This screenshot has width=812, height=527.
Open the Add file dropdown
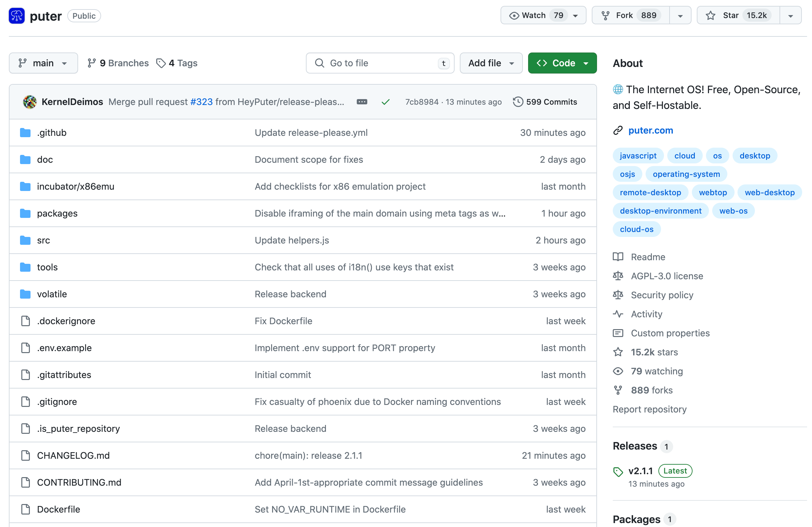[491, 63]
